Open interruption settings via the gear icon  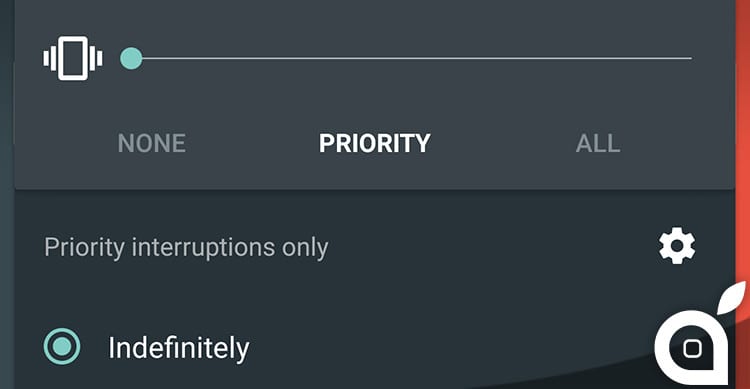677,247
